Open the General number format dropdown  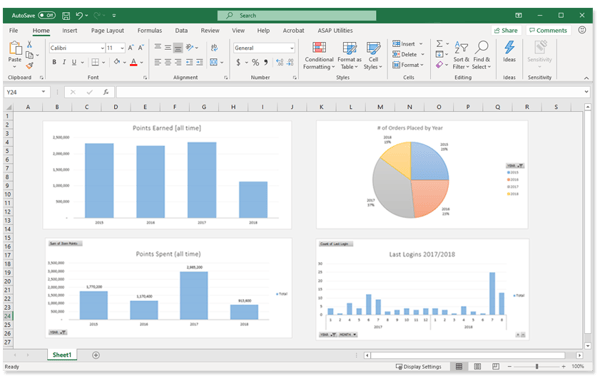tap(292, 48)
